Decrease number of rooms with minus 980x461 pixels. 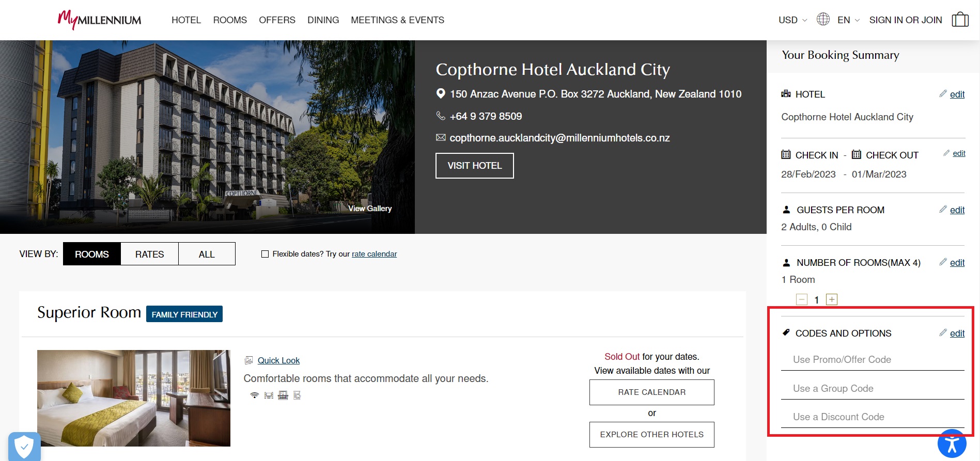(x=802, y=299)
